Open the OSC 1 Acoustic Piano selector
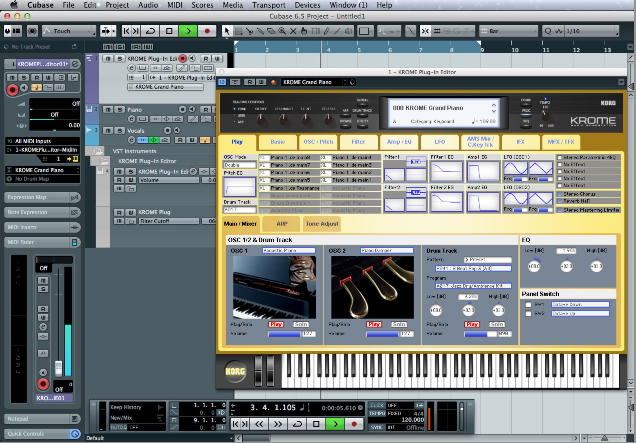 coord(289,251)
